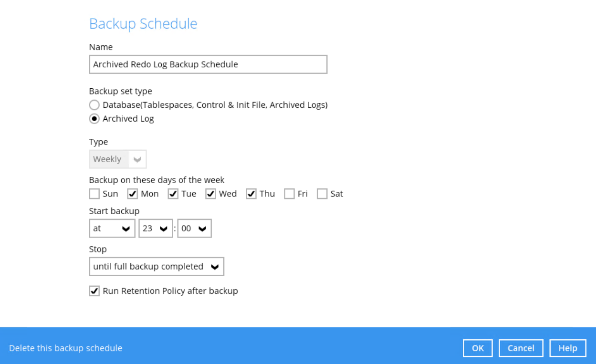Viewport: 596px width, 364px height.
Task: Uncheck the Mon checkbox
Action: [x=133, y=194]
